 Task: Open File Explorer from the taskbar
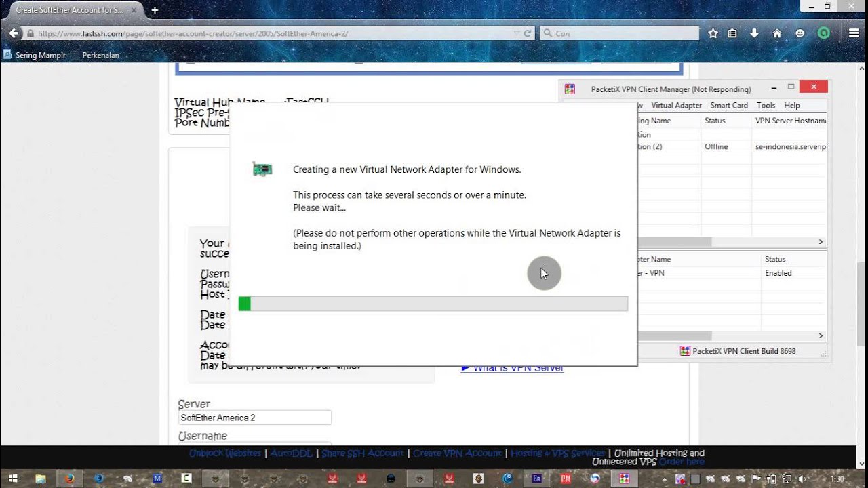[x=40, y=479]
